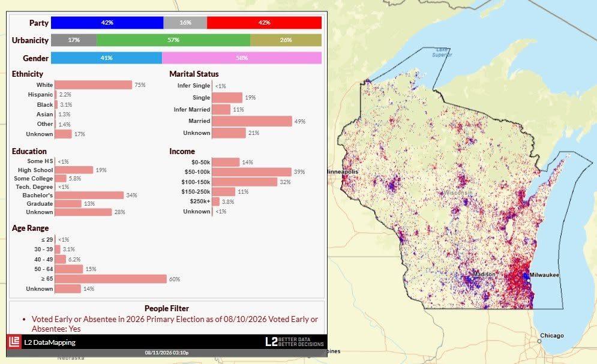Click the Wisconsin state label on map
This screenshot has height=364, width=597.
[458, 193]
